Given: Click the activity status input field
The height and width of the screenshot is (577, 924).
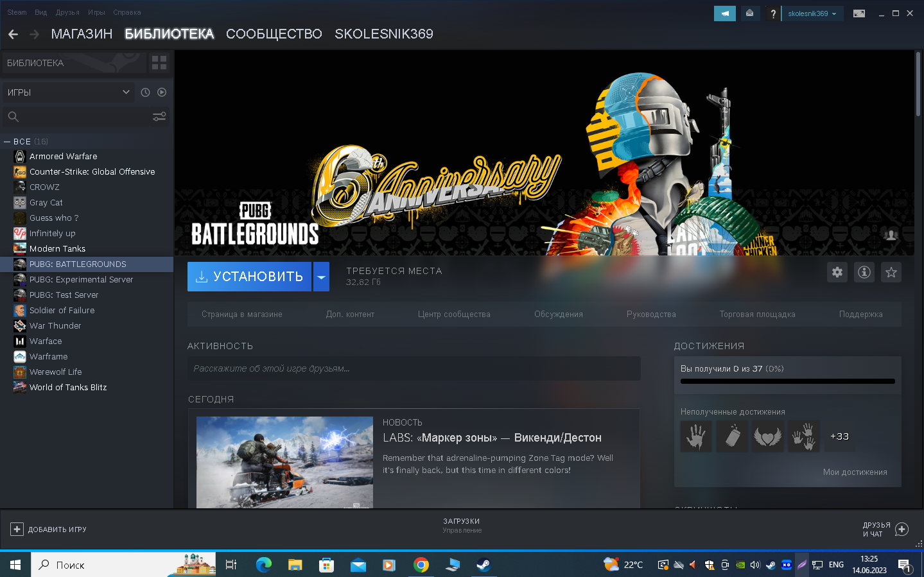Looking at the screenshot, I should 414,368.
